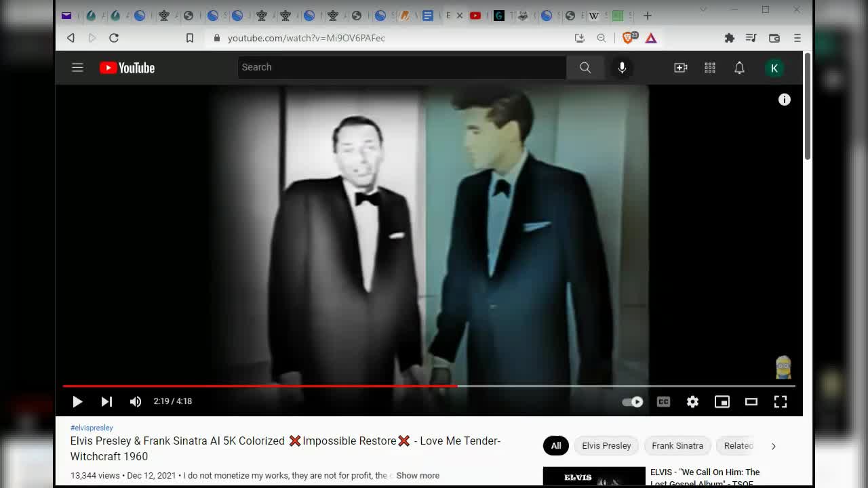Open the browser main menu

coord(797,38)
